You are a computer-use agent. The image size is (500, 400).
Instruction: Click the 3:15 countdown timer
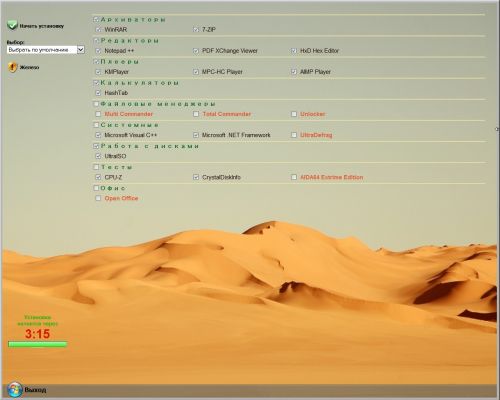37,334
